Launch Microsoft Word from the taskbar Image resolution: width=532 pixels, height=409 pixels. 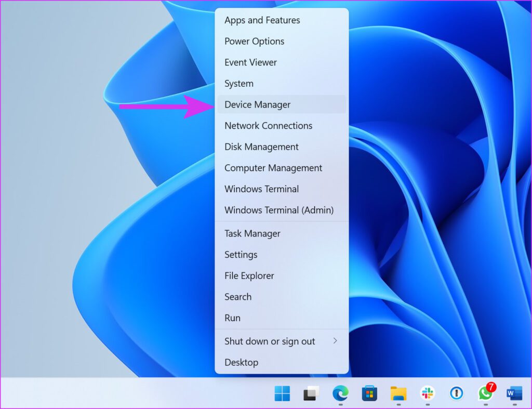(x=513, y=393)
